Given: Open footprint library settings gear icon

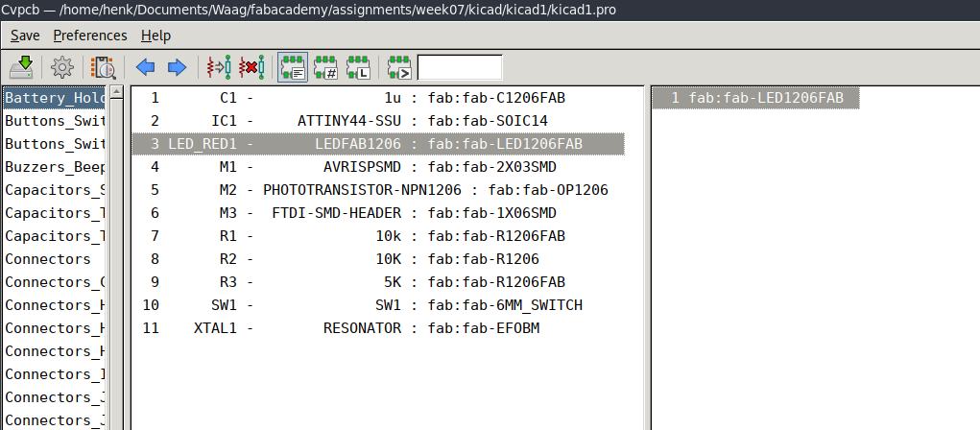Looking at the screenshot, I should point(61,67).
